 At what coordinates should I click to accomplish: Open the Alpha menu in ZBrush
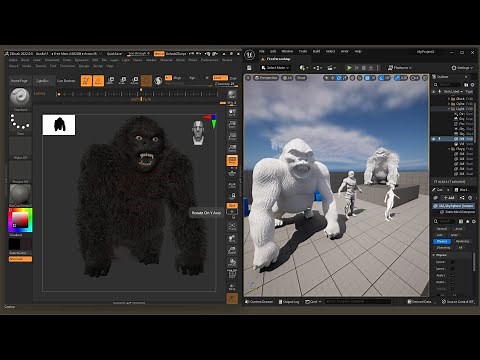tap(13, 60)
